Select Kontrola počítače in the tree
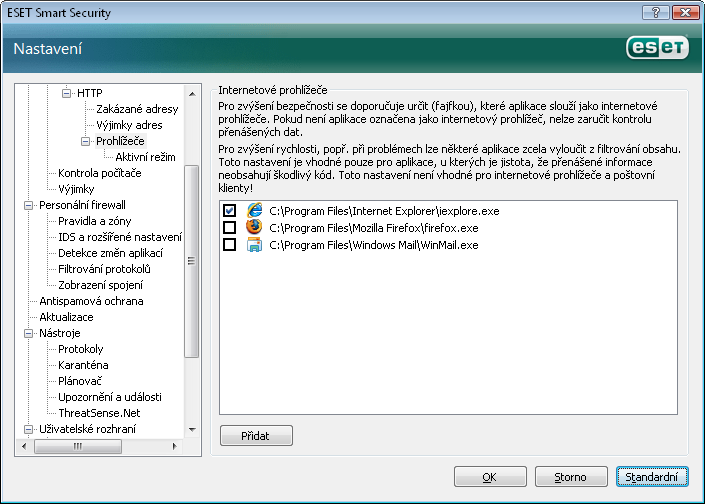 point(100,173)
